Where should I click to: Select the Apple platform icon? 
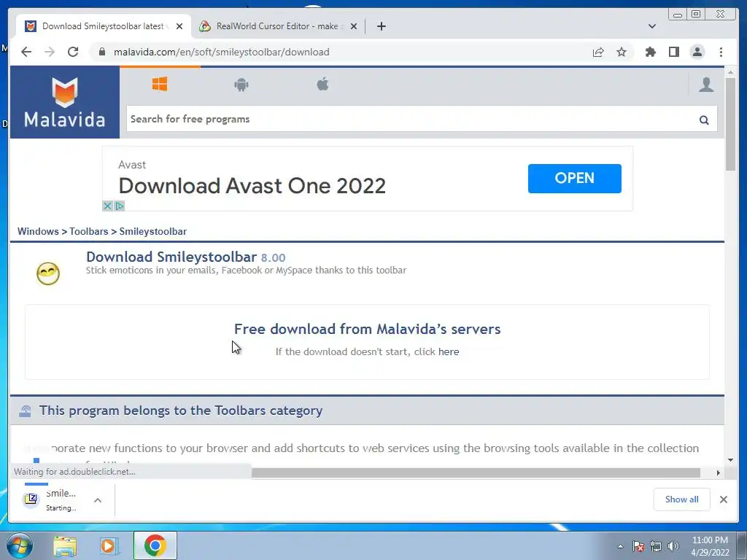[x=323, y=85]
